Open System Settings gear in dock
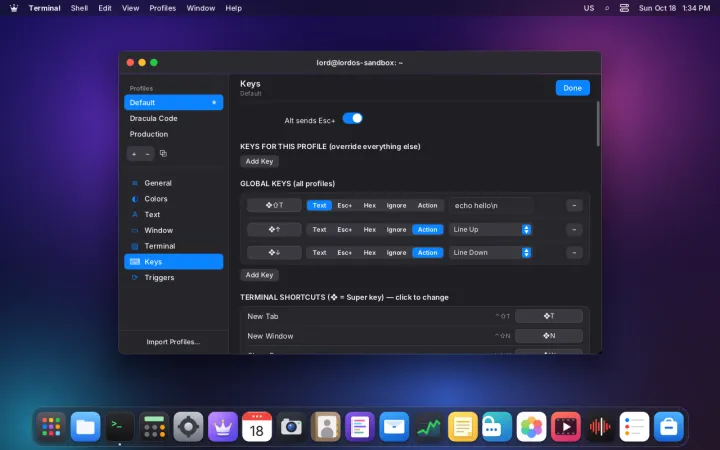 click(x=188, y=427)
